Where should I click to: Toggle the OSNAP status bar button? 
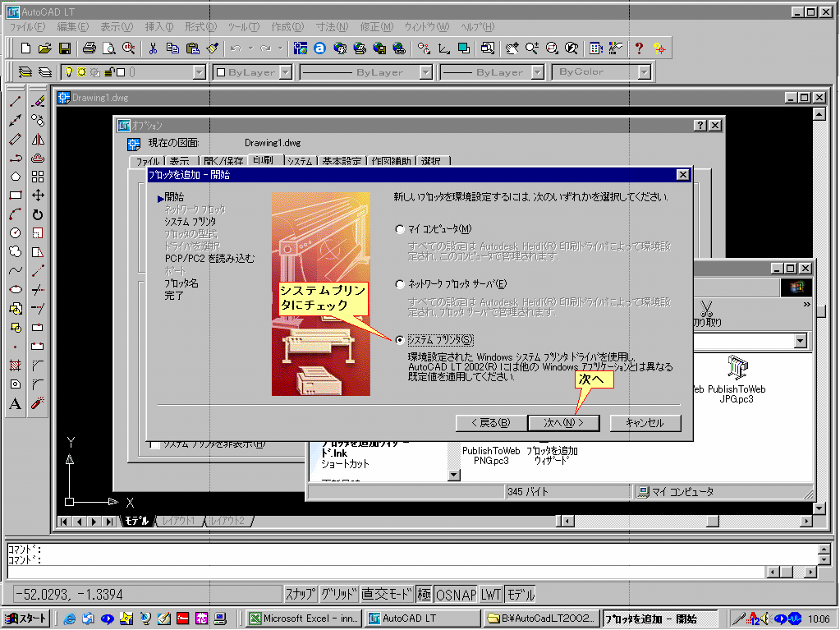point(456,594)
